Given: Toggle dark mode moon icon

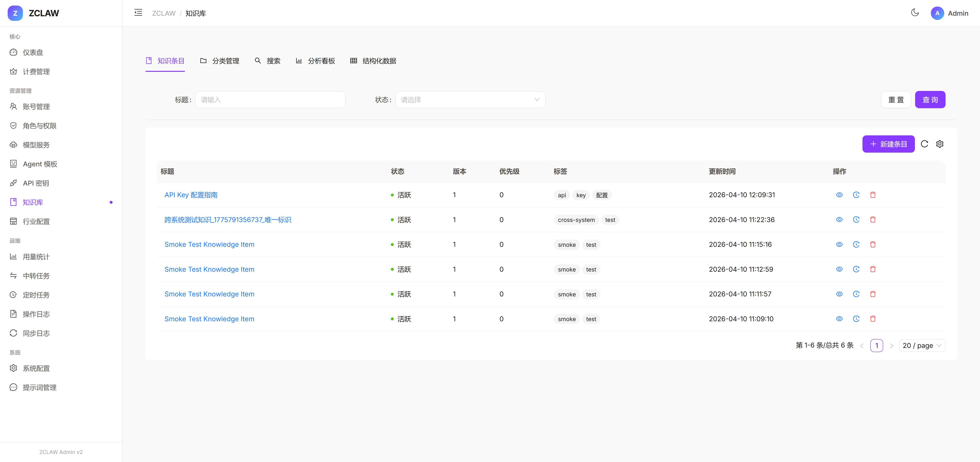Looking at the screenshot, I should [x=915, y=13].
